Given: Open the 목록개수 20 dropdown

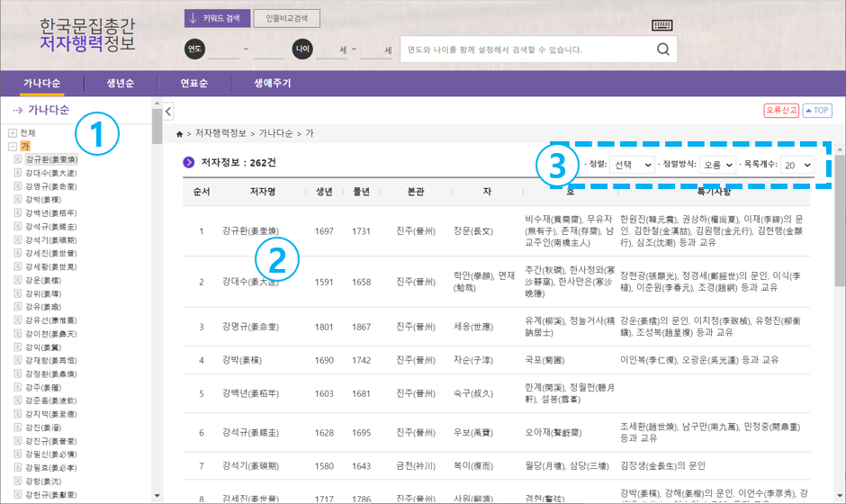Looking at the screenshot, I should (x=796, y=165).
